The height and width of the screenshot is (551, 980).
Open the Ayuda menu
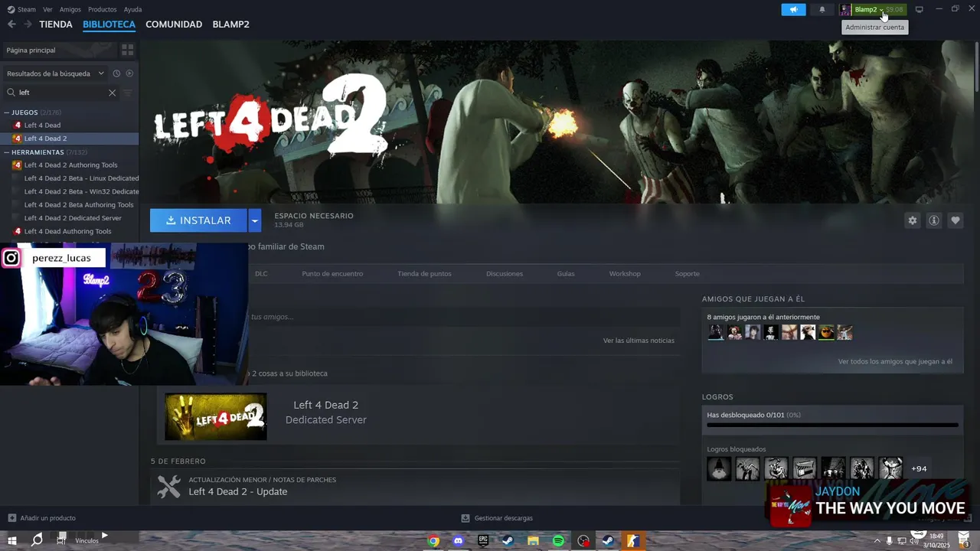pos(132,9)
